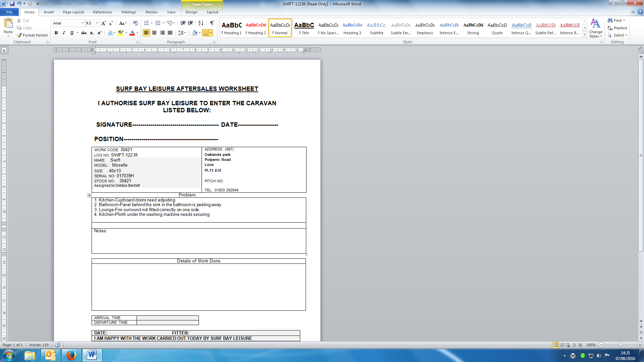Click the Increase Indent icon
The height and width of the screenshot is (362, 644).
(x=191, y=23)
